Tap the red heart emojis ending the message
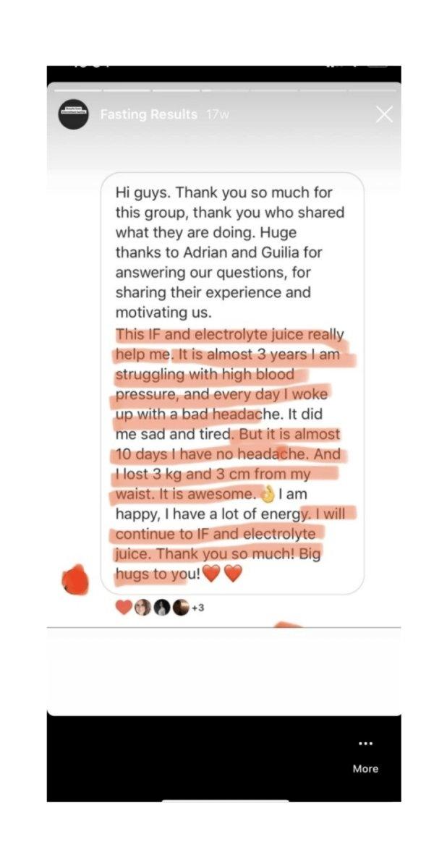Screen dimensions: 434x868 click(x=221, y=574)
